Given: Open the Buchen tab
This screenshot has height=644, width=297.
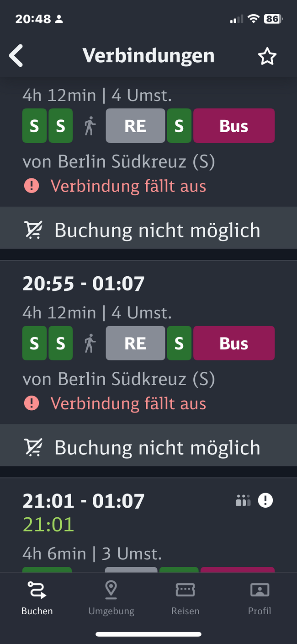Looking at the screenshot, I should [x=37, y=596].
